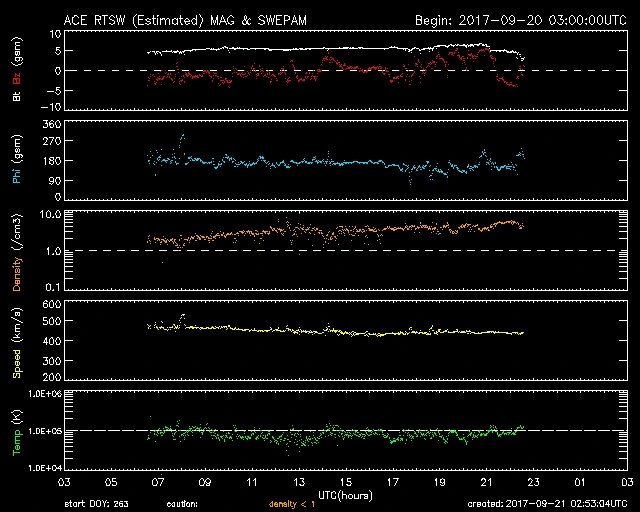Click the red 'Bz' axis label

click(x=17, y=78)
